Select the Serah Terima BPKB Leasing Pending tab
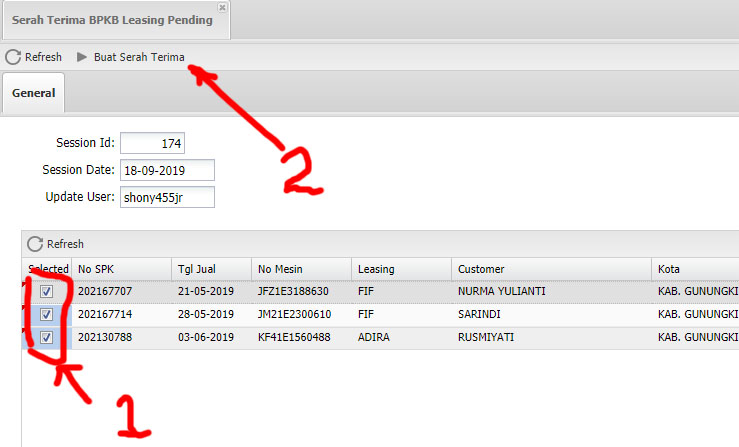The width and height of the screenshot is (739, 447). (x=112, y=20)
